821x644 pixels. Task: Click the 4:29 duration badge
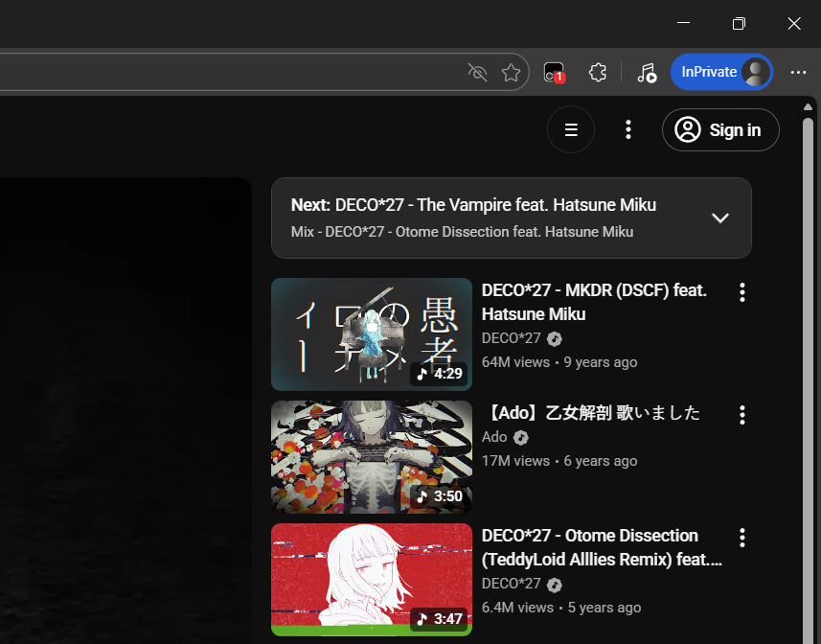coord(440,374)
